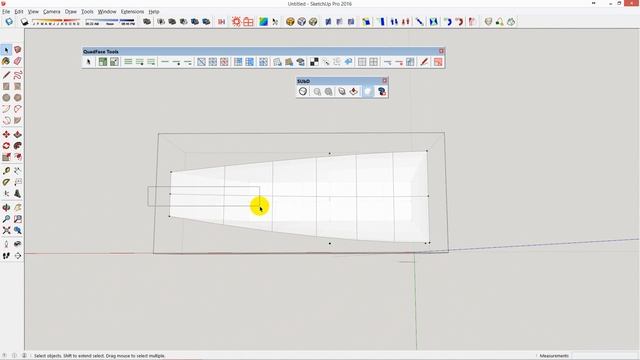Choose the Zoom Window tool

pyautogui.click(x=18, y=219)
